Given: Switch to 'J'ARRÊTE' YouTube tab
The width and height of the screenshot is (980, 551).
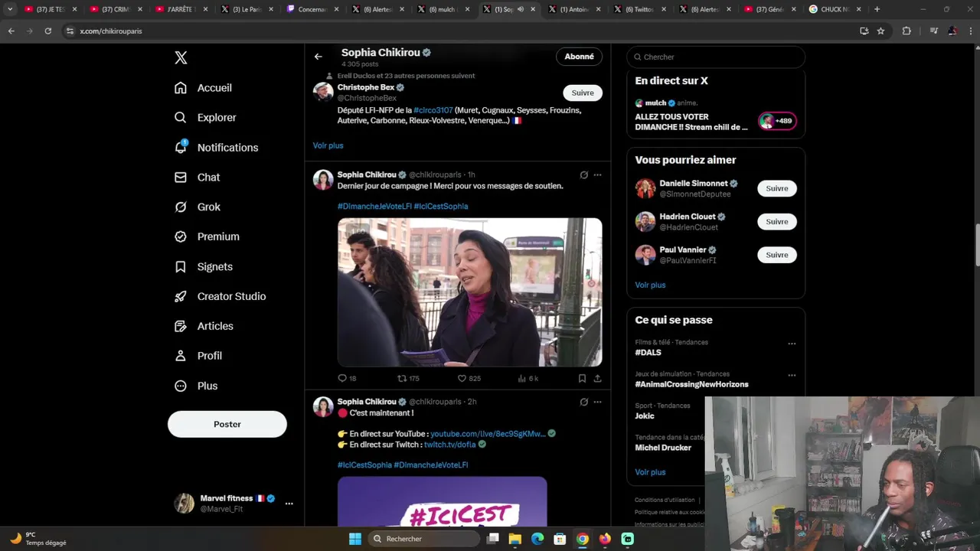Looking at the screenshot, I should tap(181, 9).
